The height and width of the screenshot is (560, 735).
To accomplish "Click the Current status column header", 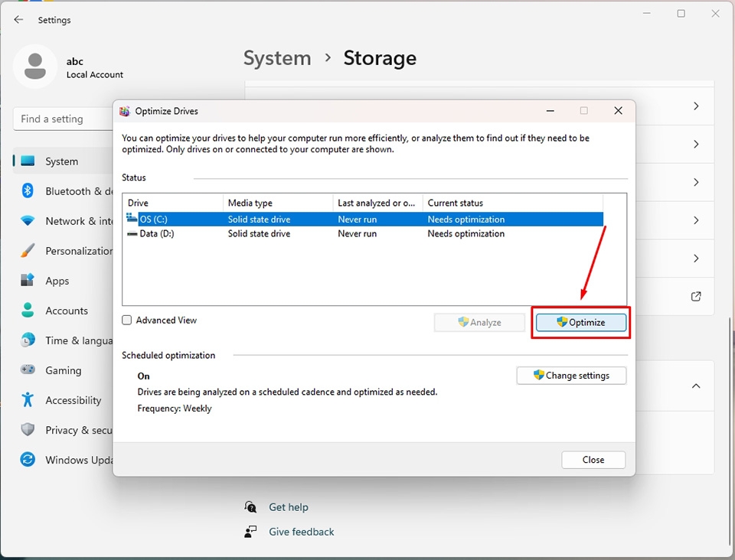I will [x=513, y=203].
